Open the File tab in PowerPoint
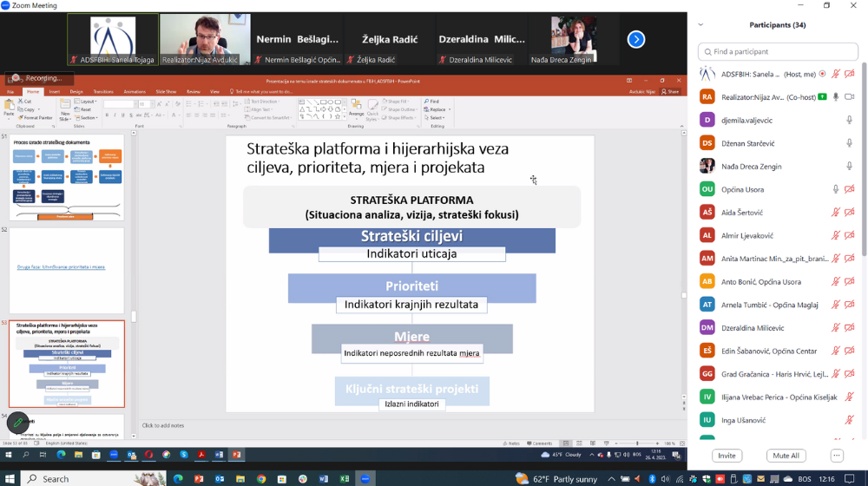The width and height of the screenshot is (868, 486). (x=10, y=91)
